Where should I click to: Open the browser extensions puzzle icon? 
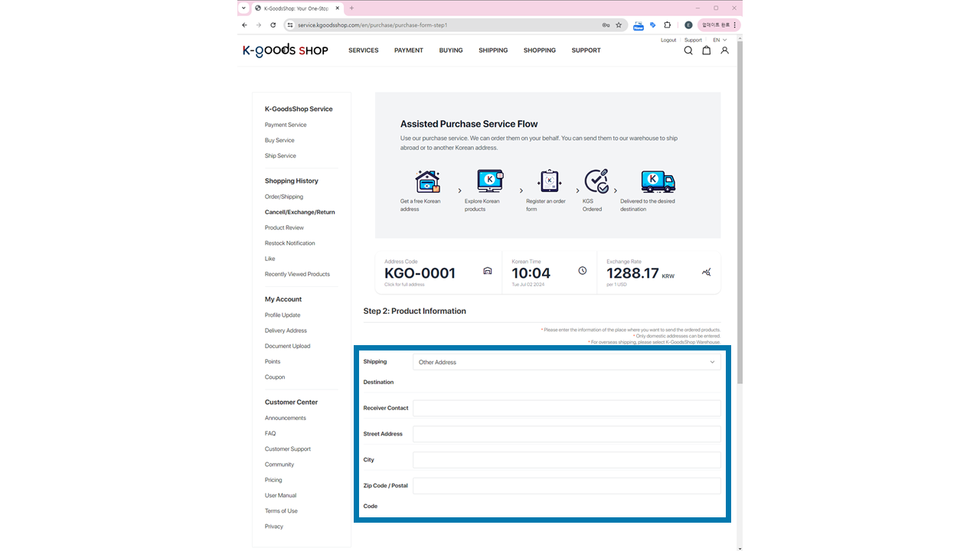(667, 25)
